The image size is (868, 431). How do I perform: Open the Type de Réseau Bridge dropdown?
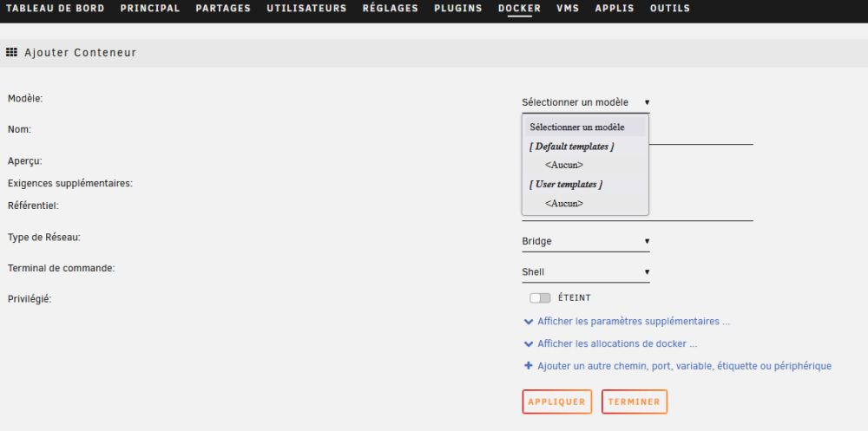tap(586, 241)
